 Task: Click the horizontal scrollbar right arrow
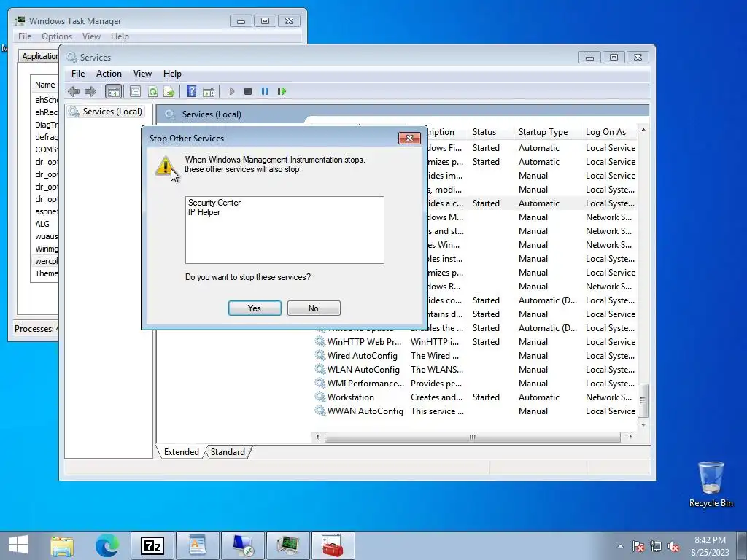[x=630, y=437]
